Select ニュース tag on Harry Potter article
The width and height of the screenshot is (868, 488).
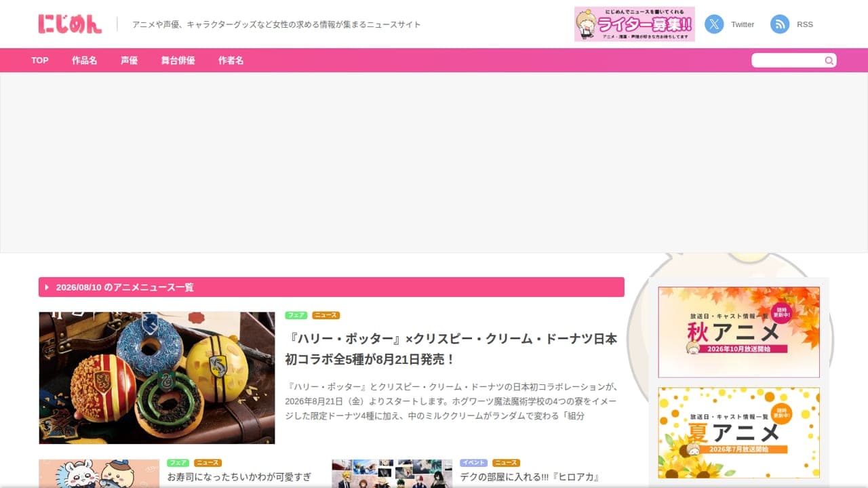pos(326,316)
